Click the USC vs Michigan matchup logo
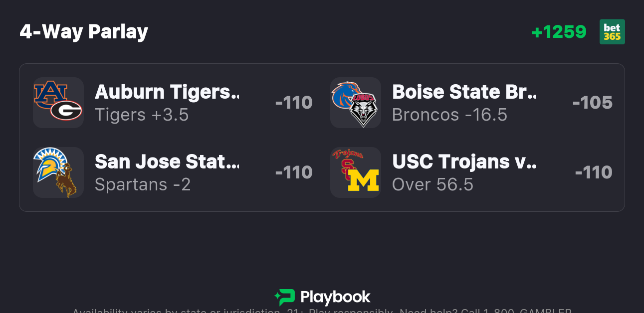The width and height of the screenshot is (644, 313). point(356,172)
